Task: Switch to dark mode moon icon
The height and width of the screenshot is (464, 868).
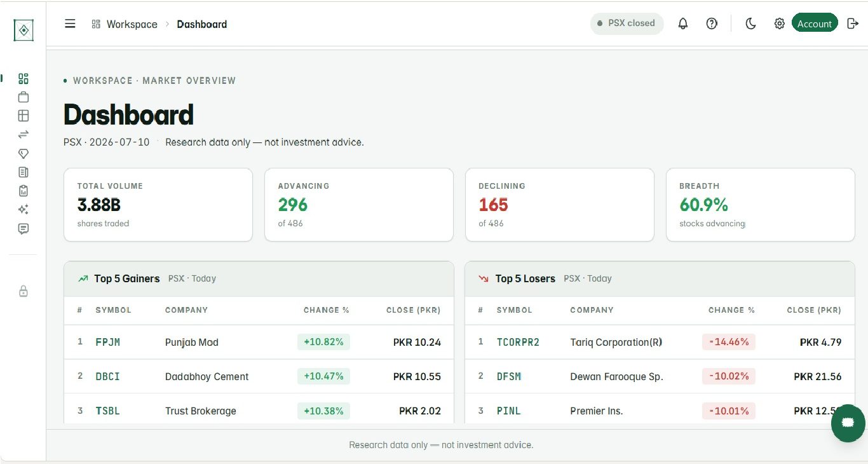Action: [750, 24]
